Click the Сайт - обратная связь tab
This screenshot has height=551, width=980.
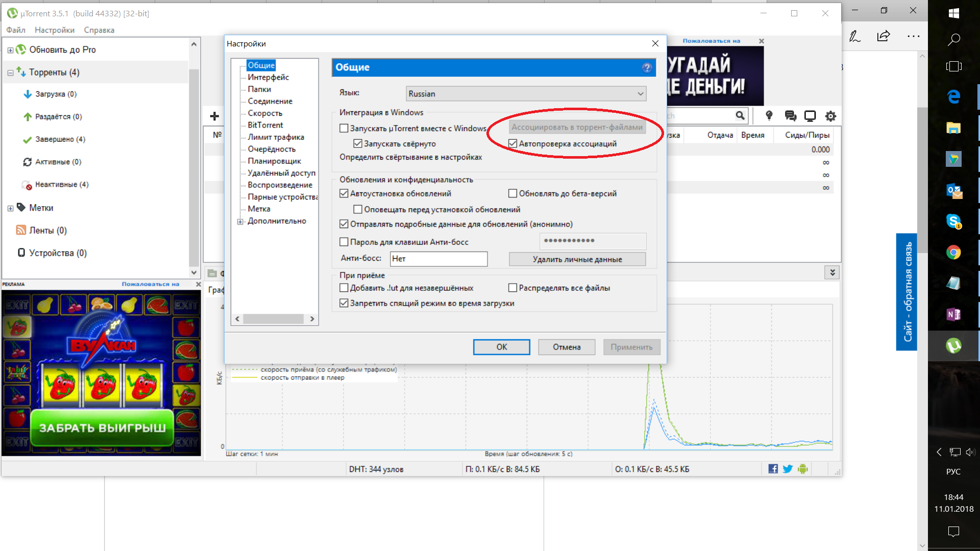pyautogui.click(x=907, y=292)
